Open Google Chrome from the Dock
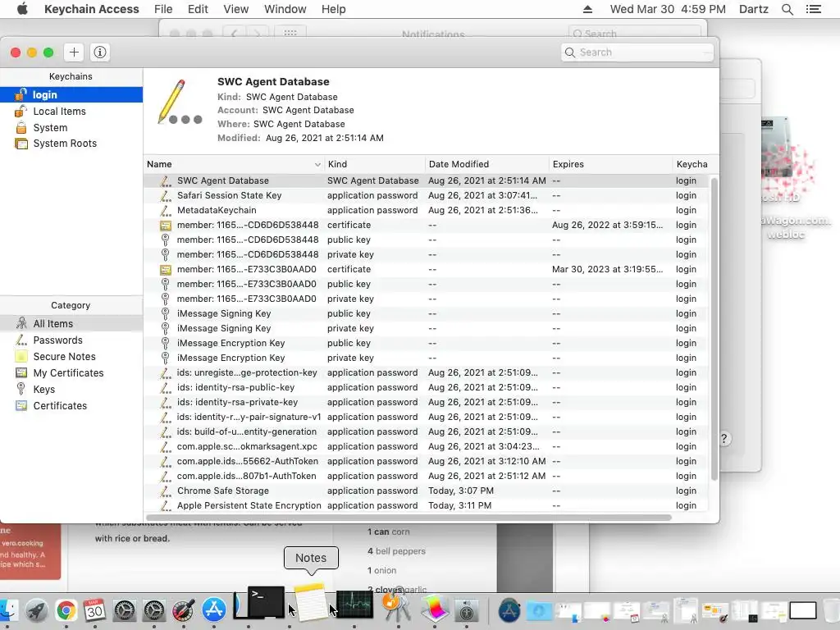 pyautogui.click(x=66, y=610)
